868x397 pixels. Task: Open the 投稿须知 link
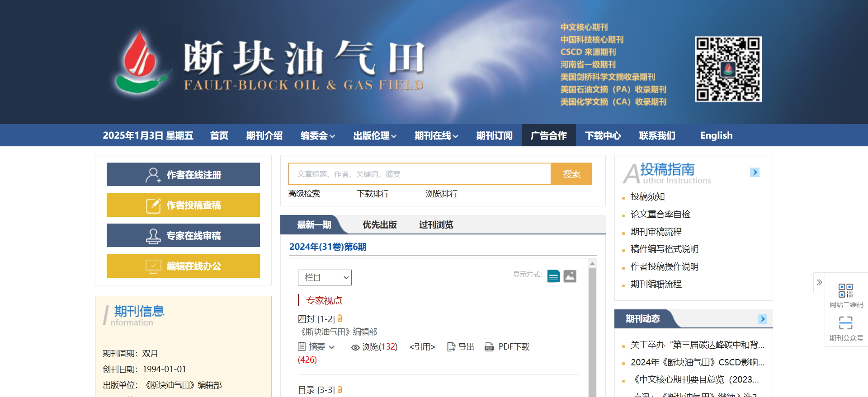(647, 197)
